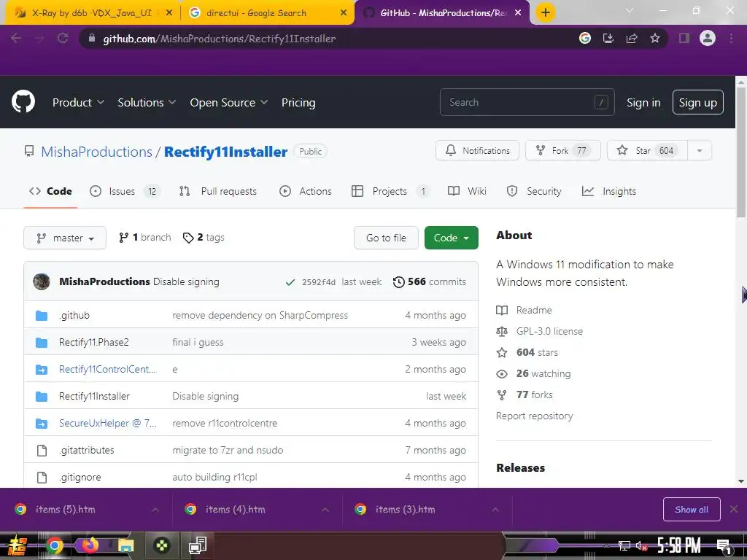Open the notification center tray icon
This screenshot has width=747, height=560.
pyautogui.click(x=724, y=547)
